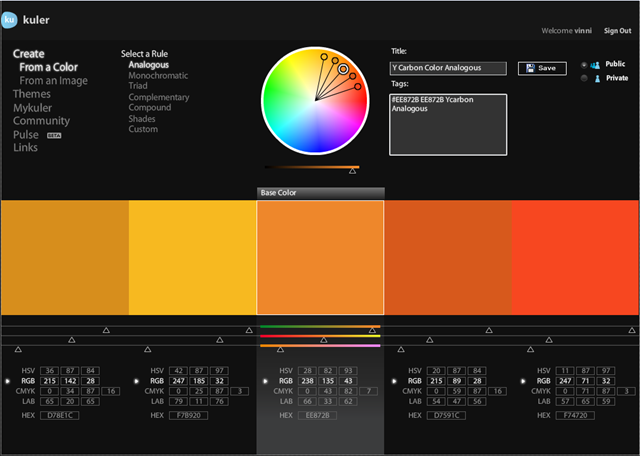Click HEX field EE872B

[x=318, y=416]
